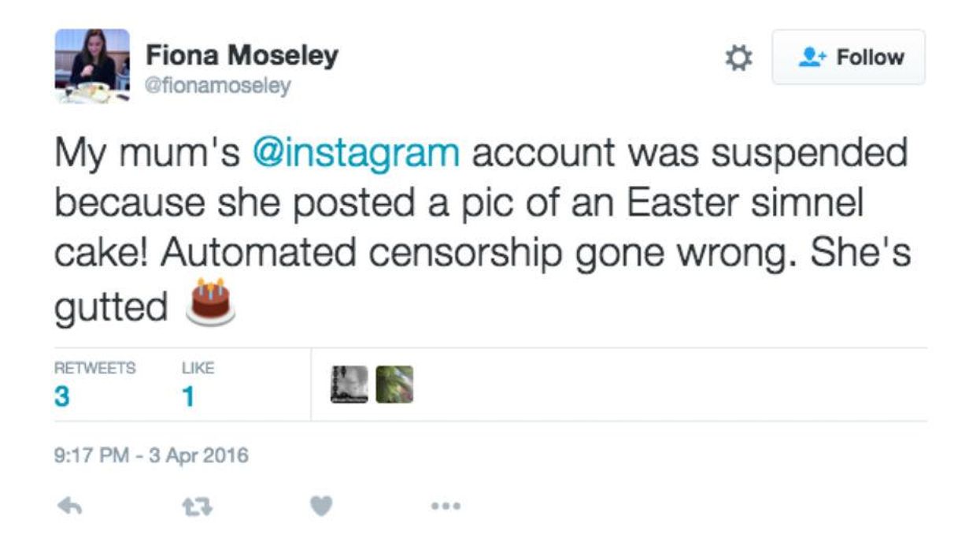This screenshot has height=553, width=980.
Task: Like the tweet with the heart icon
Action: click(x=320, y=507)
